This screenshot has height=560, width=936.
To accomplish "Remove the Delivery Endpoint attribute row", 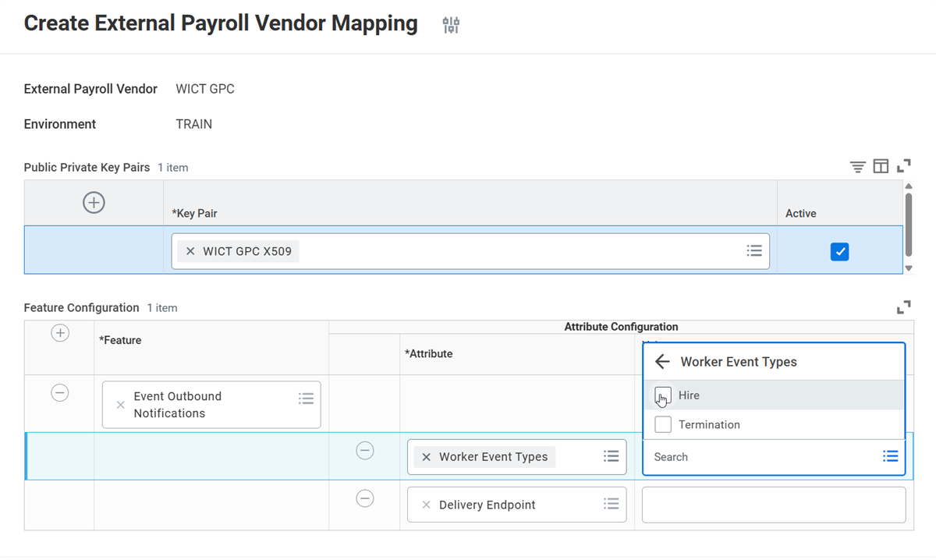I will [365, 498].
